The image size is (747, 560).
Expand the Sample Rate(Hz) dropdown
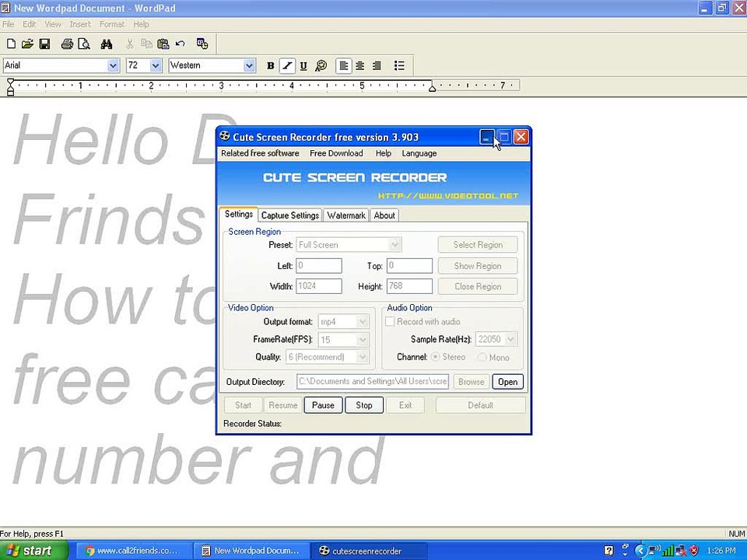pos(510,339)
